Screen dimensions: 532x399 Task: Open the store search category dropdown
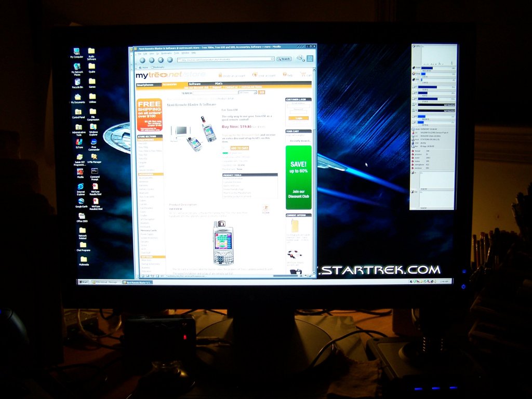[x=248, y=92]
